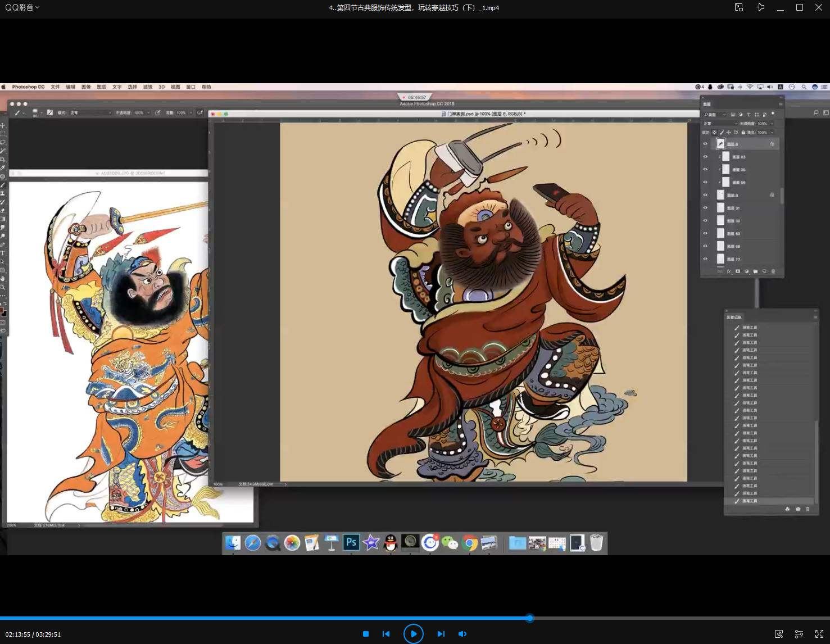Open the brush mode dropdown in options bar
The height and width of the screenshot is (644, 830).
(x=90, y=113)
